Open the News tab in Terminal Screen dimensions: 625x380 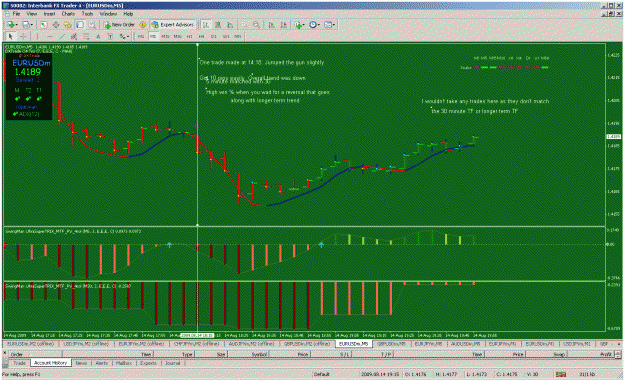pyautogui.click(x=81, y=363)
